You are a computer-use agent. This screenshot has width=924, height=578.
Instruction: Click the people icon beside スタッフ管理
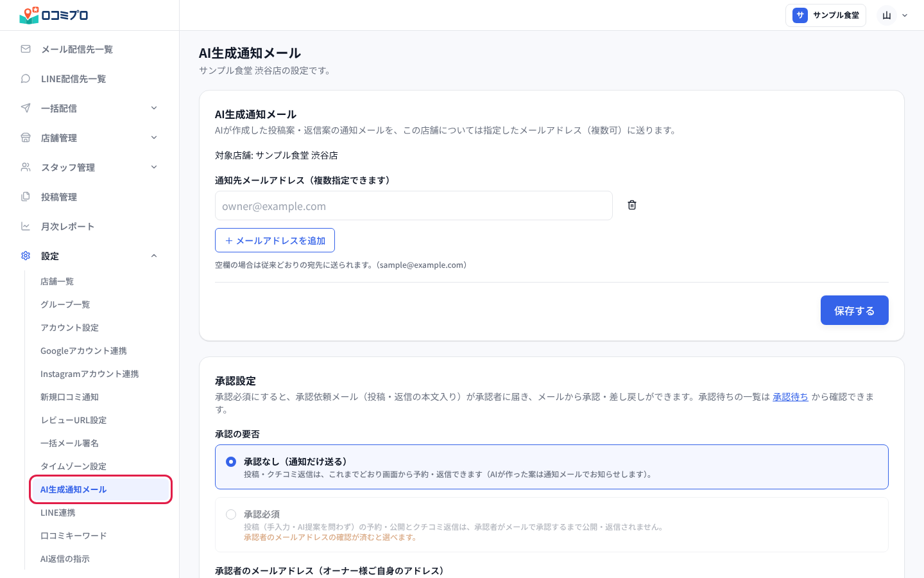(26, 167)
